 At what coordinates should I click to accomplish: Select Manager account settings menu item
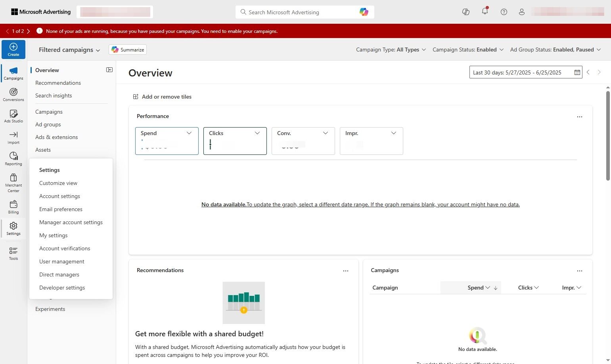pyautogui.click(x=71, y=222)
